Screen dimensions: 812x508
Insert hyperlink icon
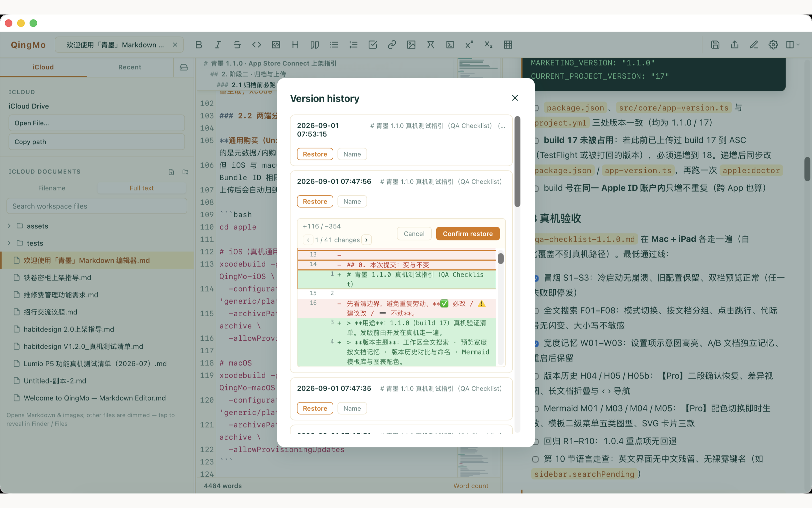tap(392, 45)
